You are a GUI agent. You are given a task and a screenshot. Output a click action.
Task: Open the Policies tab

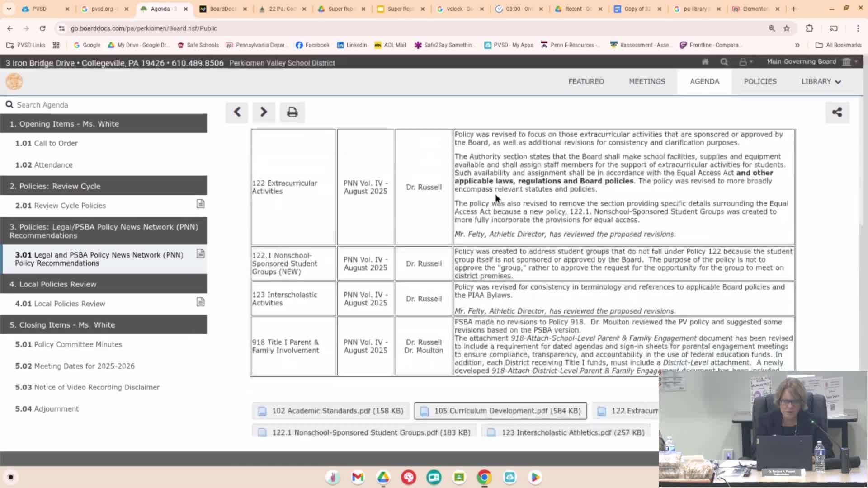coord(760,81)
